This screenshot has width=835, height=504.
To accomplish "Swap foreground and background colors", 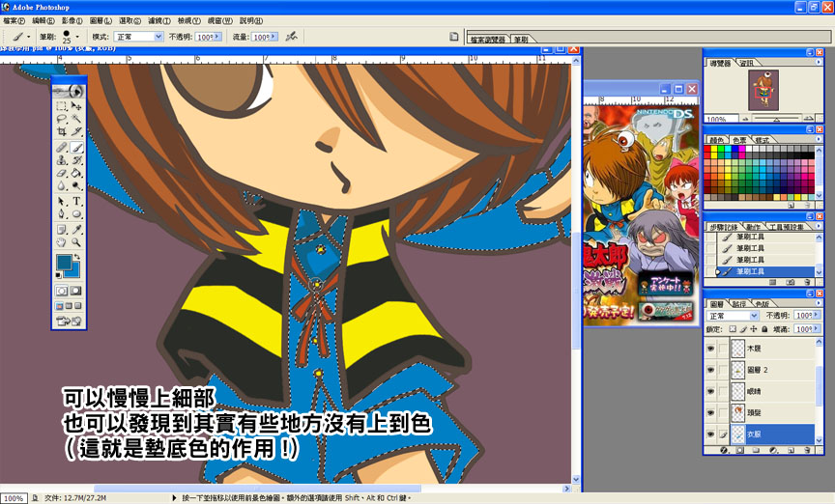I will coord(76,257).
